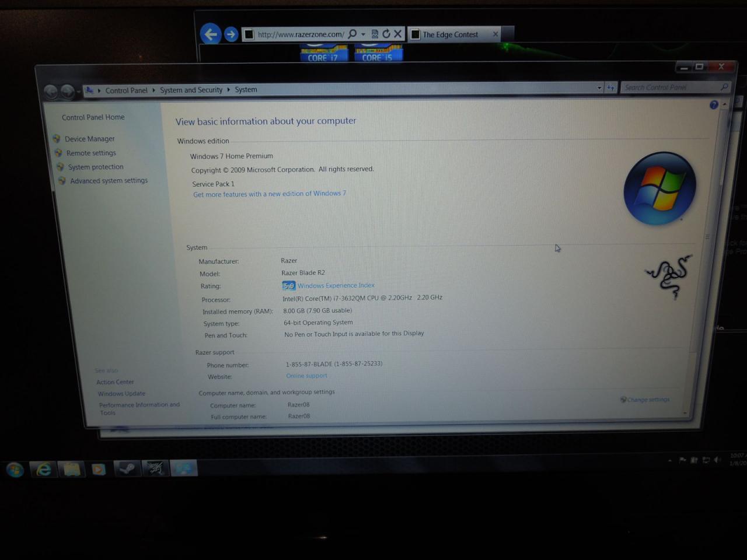Open Windows Update under See also
This screenshot has height=560, width=747.
[121, 394]
